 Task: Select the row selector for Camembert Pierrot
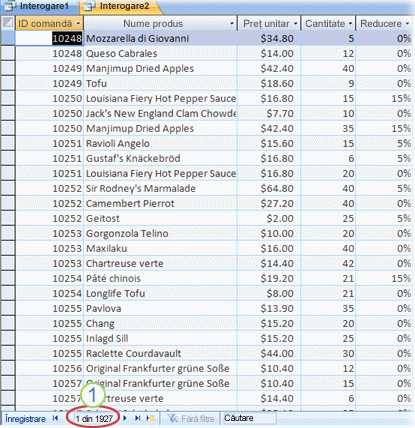pos(7,203)
